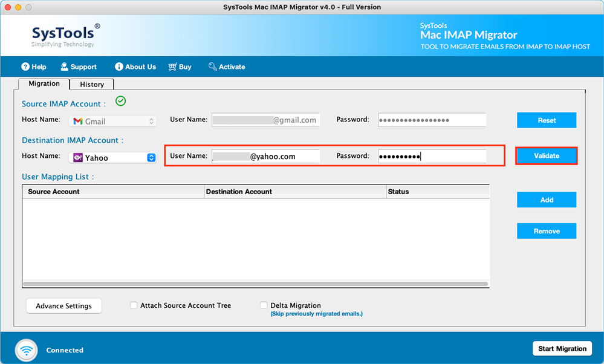This screenshot has height=364, width=604.
Task: Click the Support person icon
Action: click(64, 67)
